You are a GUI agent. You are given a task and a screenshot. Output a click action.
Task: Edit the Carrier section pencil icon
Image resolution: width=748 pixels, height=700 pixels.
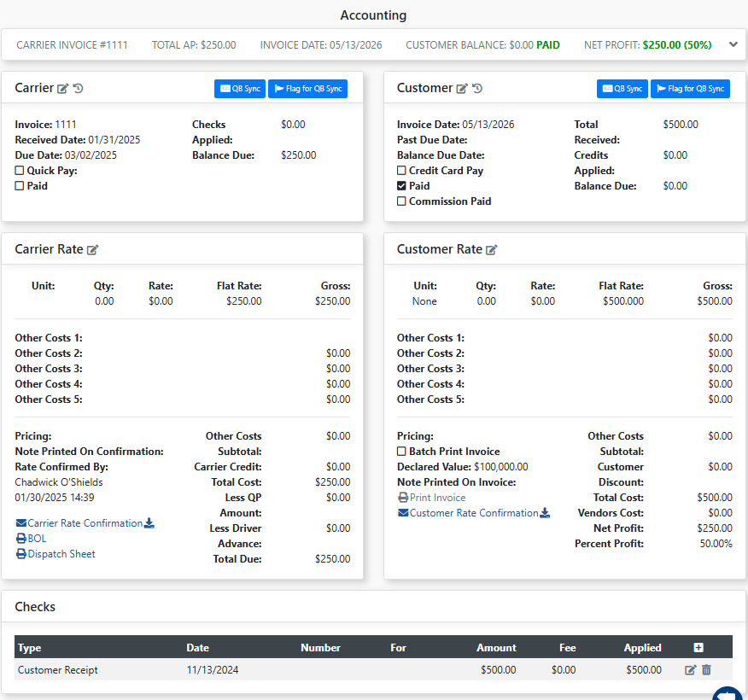tap(63, 89)
